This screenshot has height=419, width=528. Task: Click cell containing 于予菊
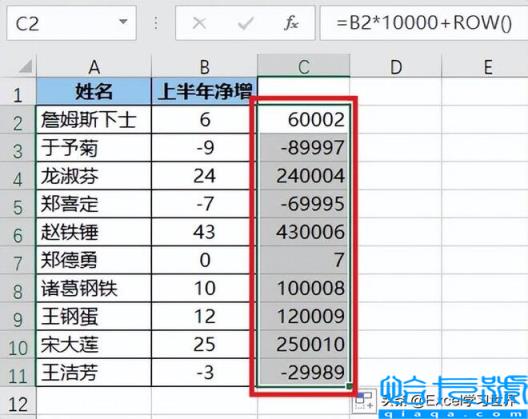tap(94, 148)
